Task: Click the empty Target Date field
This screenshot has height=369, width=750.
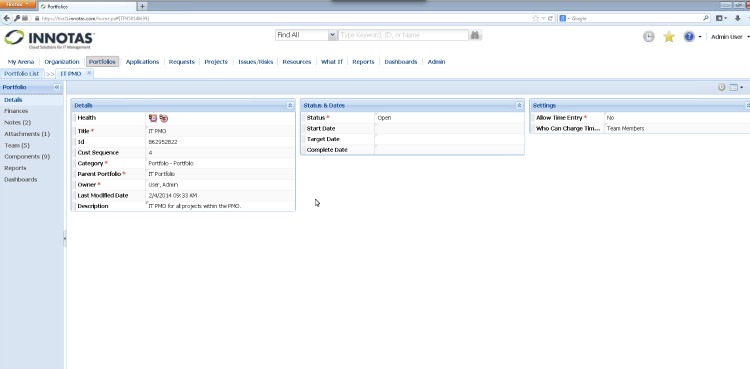Action: click(449, 139)
